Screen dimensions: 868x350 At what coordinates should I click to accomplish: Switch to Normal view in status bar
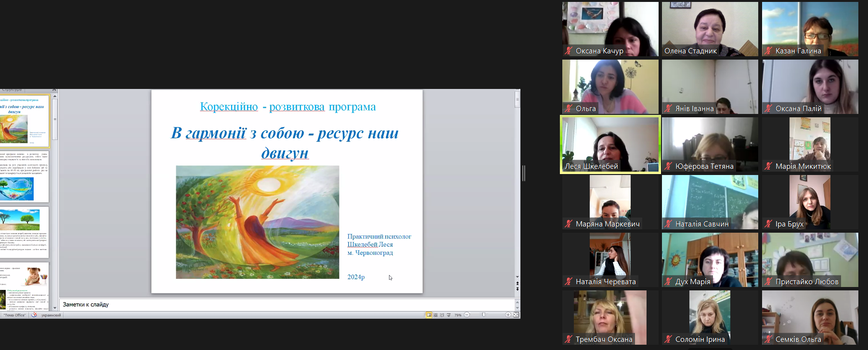428,315
